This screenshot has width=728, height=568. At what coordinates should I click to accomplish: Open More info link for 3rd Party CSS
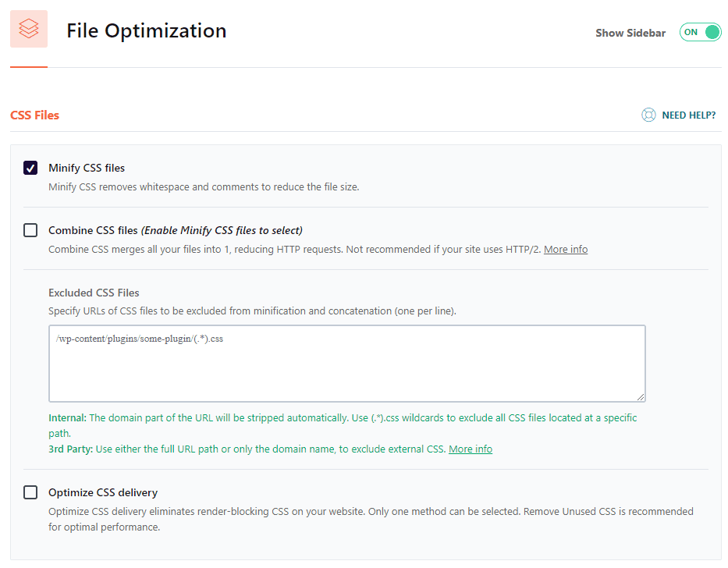click(x=470, y=449)
